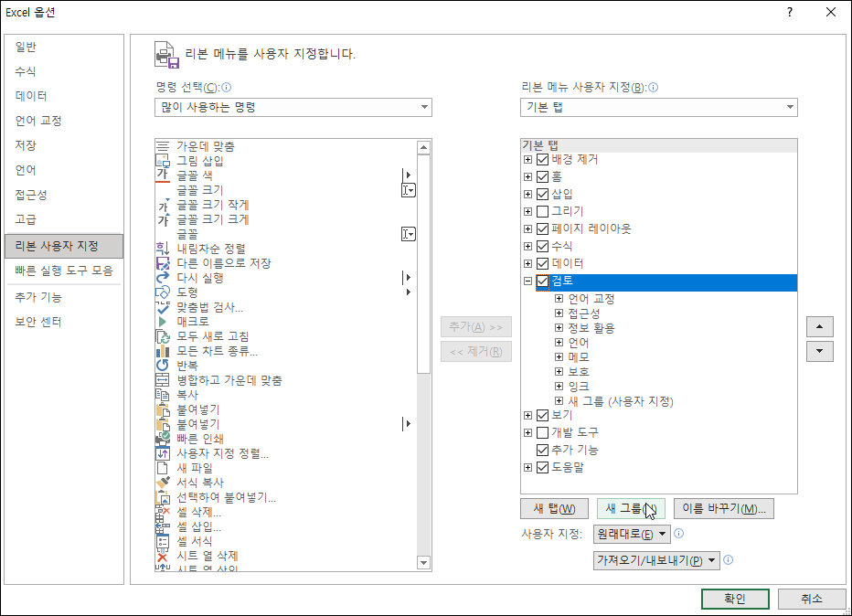Select the 병합하고 가운데 맞춤 icon
The height and width of the screenshot is (616, 852).
tap(163, 380)
